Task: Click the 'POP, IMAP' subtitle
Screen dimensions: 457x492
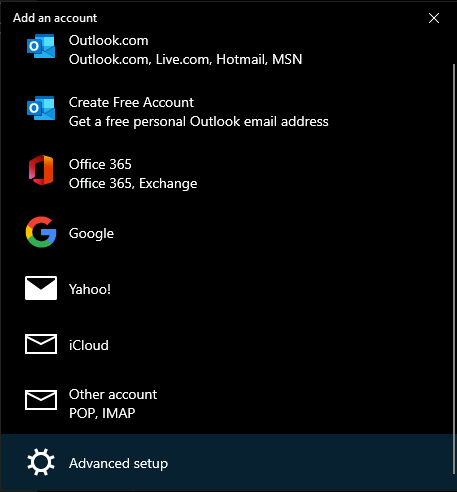Action: (102, 413)
